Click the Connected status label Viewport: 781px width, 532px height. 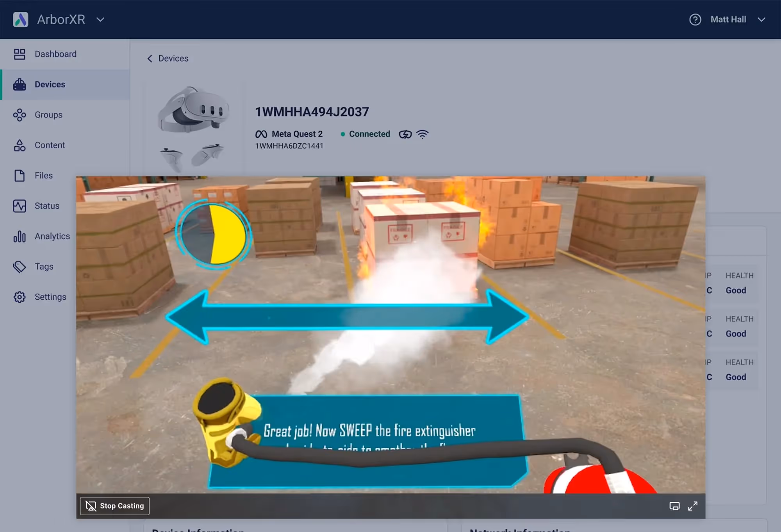pyautogui.click(x=369, y=134)
